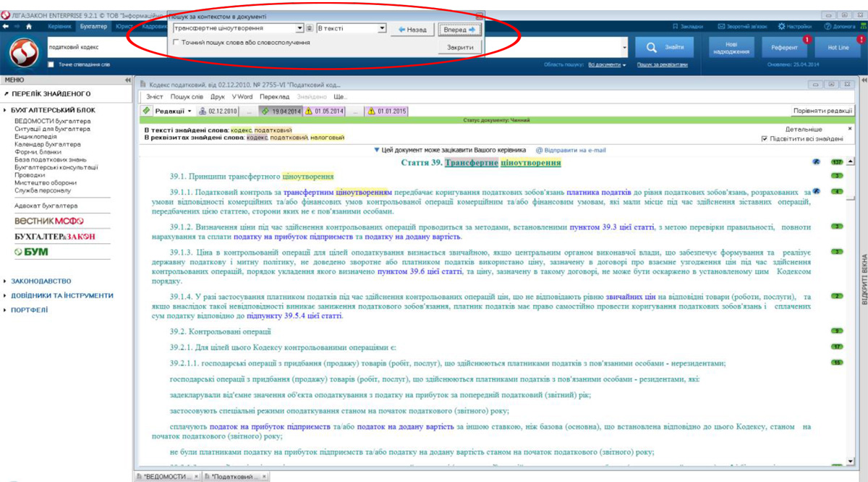Open Настройки settings gear
Screen dimensions: 868x482
click(795, 26)
